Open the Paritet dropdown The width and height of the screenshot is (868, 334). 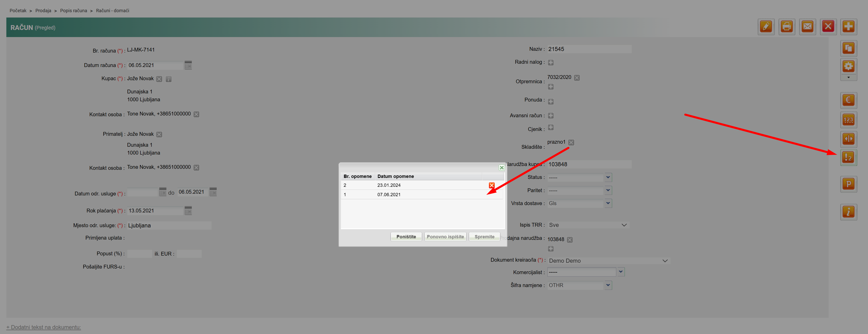coord(608,190)
